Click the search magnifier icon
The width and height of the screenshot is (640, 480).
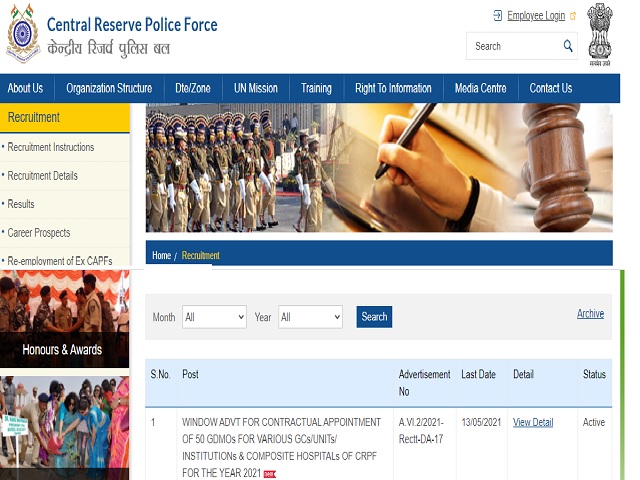pos(568,46)
